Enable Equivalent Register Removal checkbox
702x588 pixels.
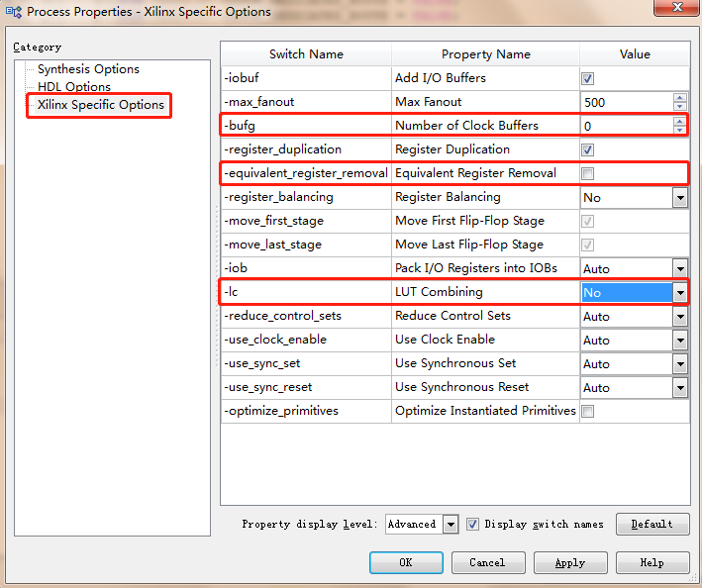coord(587,173)
